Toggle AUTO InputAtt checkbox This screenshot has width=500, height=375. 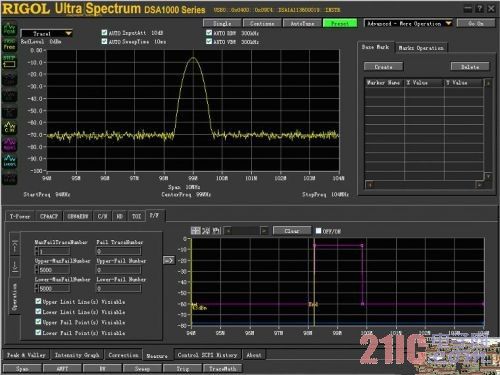point(104,33)
